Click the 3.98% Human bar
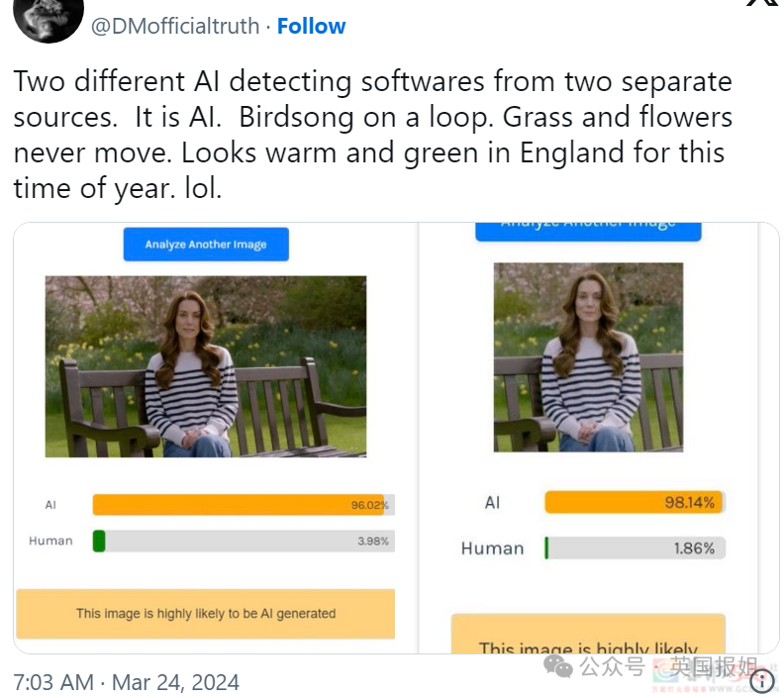This screenshot has height=698, width=784. (x=244, y=541)
